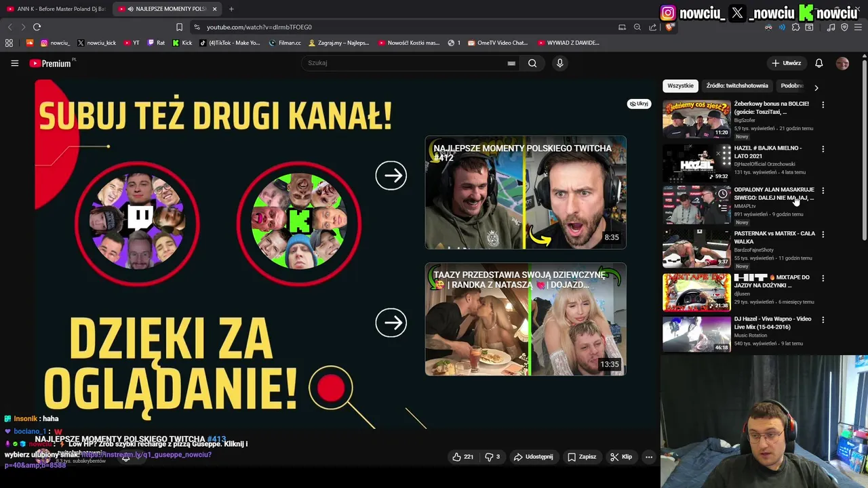Close the NAJLEPSZE MOMENTY browser tab
Viewport: 868px width, 488px height.
214,9
